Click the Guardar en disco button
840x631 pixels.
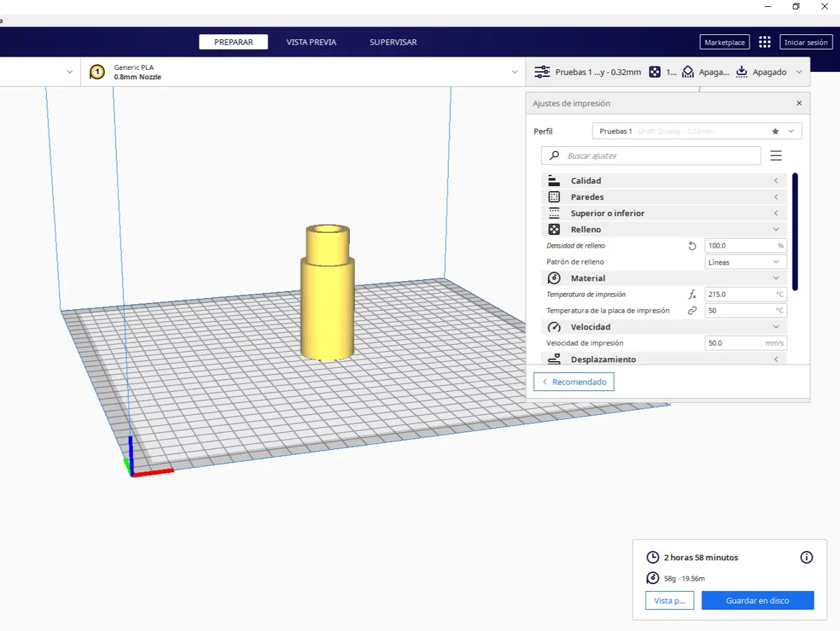[757, 600]
